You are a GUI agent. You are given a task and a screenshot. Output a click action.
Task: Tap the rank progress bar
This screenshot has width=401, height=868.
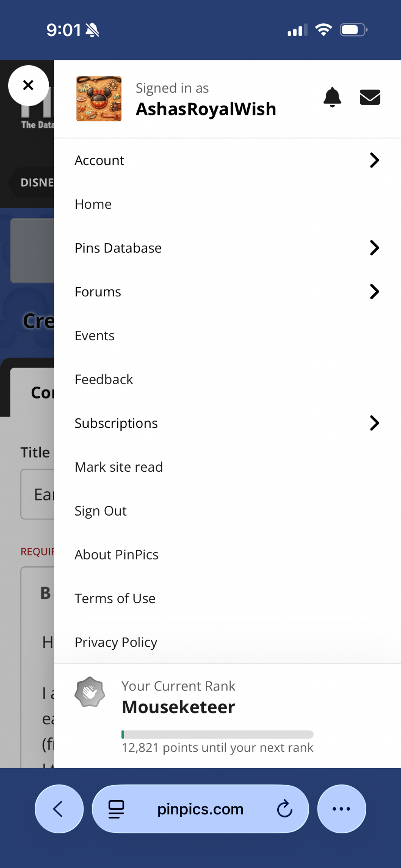coord(217,734)
